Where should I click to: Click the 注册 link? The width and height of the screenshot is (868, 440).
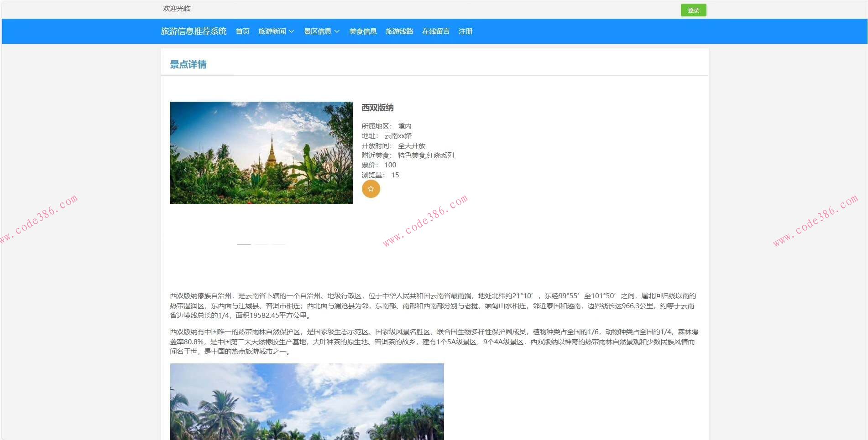[x=466, y=31]
